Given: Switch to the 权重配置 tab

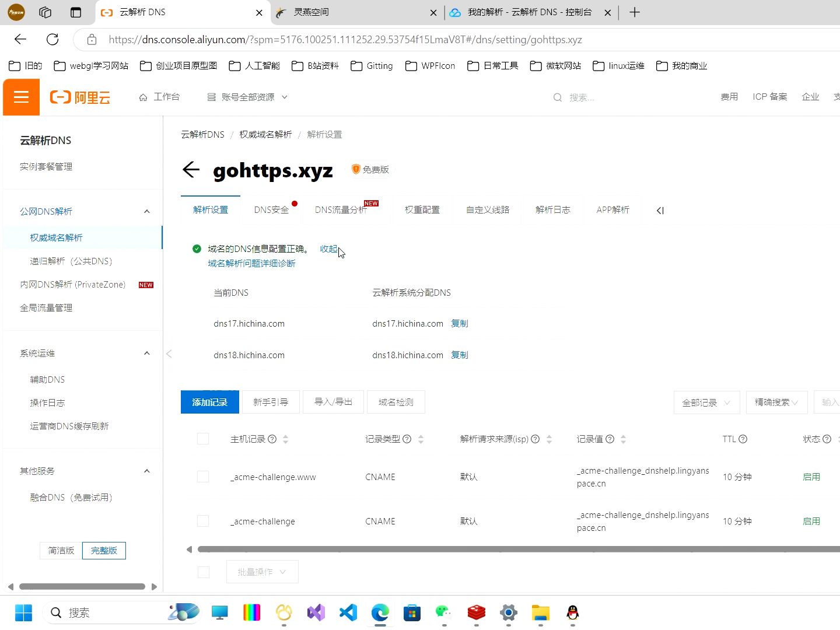Looking at the screenshot, I should pos(422,209).
